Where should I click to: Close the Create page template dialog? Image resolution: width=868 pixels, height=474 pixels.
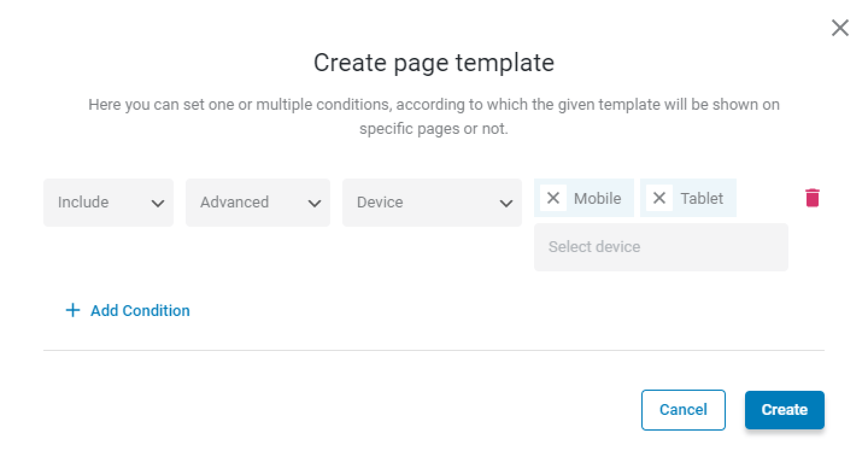pos(840,28)
